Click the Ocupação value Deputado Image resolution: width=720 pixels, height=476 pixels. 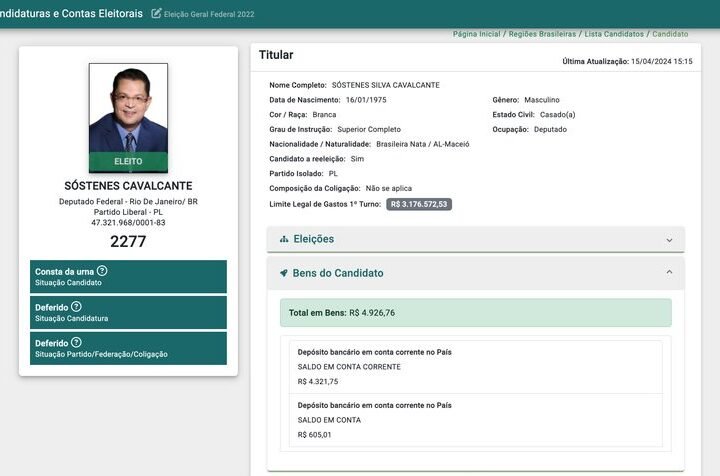(550, 129)
